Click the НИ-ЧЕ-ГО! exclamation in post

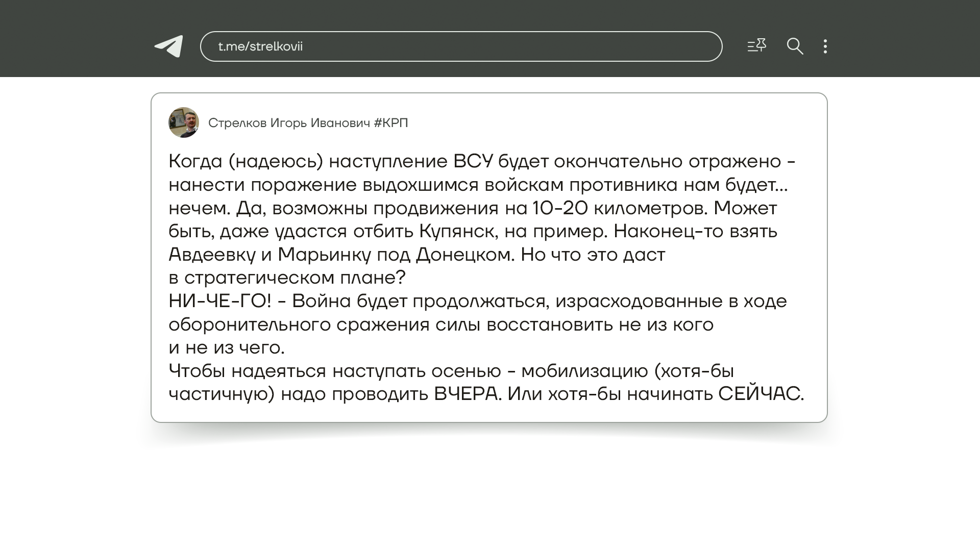[220, 301]
